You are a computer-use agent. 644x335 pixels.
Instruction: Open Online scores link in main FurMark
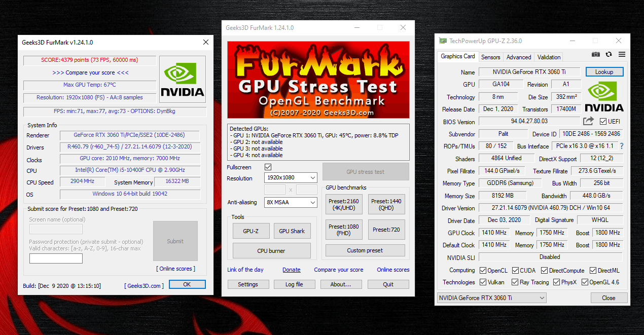[393, 270]
